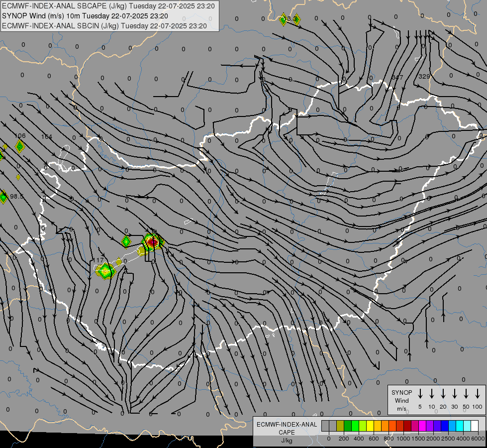Click the 800 label on CAPE scale
This screenshot has height=448, width=487.
[389, 439]
